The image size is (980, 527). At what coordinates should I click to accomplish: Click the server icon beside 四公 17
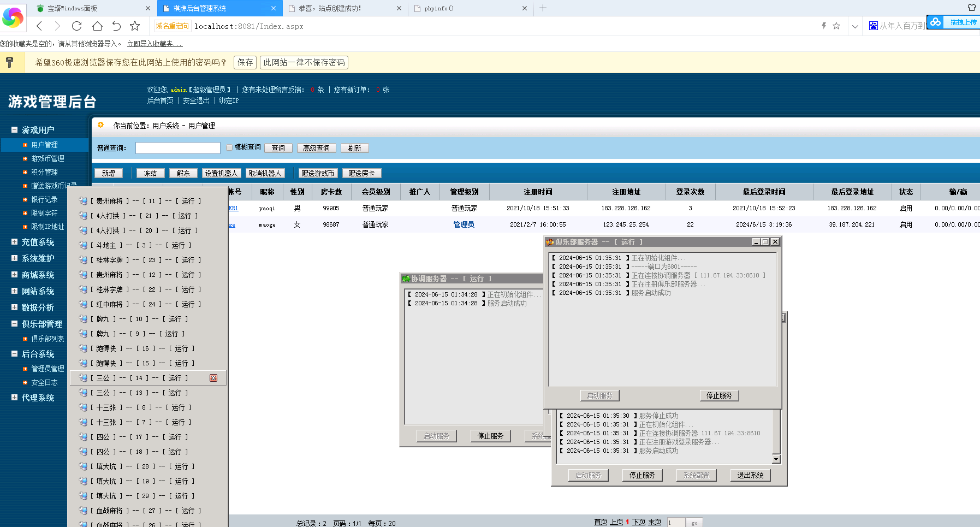pyautogui.click(x=83, y=437)
